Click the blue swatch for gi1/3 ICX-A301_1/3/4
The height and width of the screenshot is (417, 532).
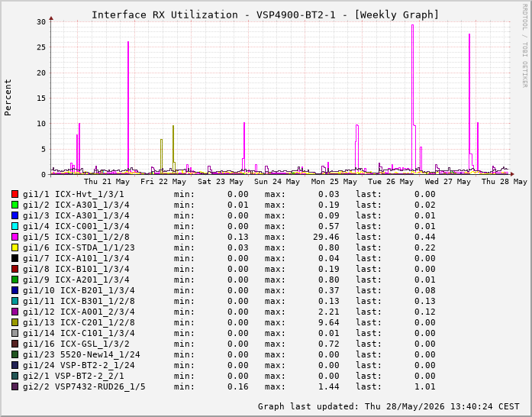click(x=15, y=215)
